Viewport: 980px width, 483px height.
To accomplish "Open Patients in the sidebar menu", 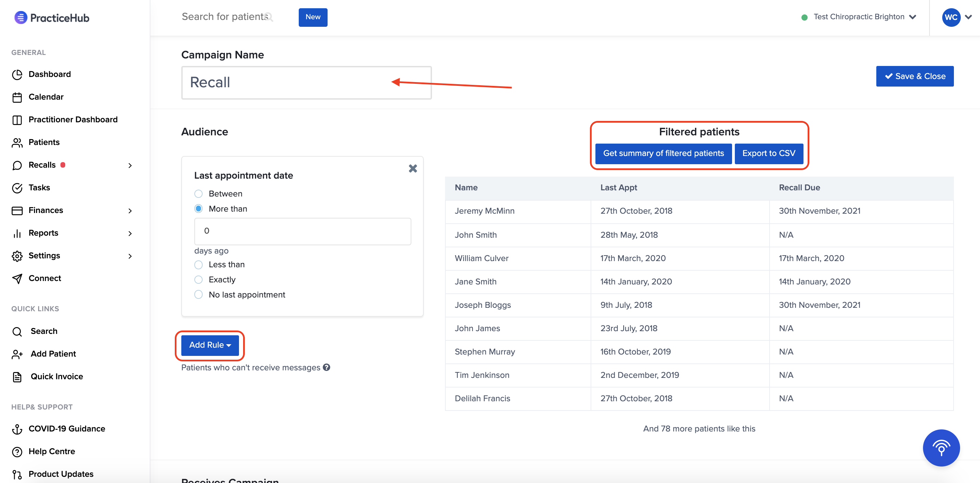I will tap(44, 142).
